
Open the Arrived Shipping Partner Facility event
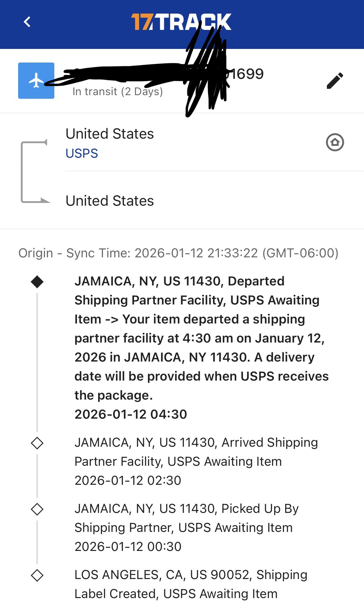pos(196,461)
